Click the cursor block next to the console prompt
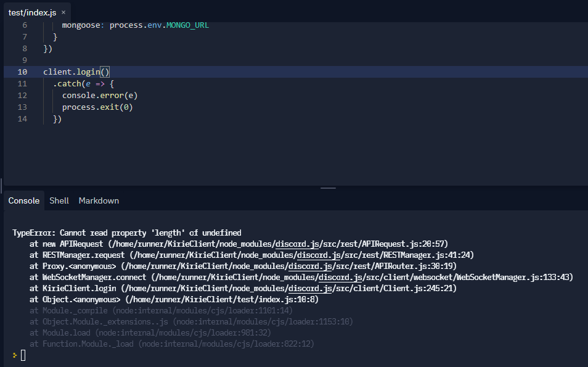 [24, 355]
